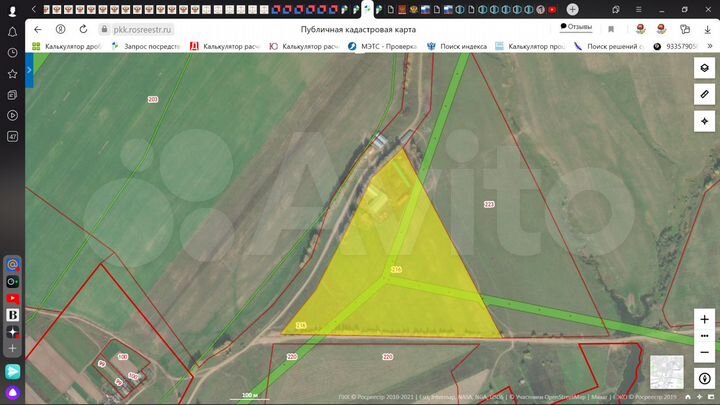Click the yellow highlighted parcel 216 label
This screenshot has height=405, width=720.
(x=396, y=270)
